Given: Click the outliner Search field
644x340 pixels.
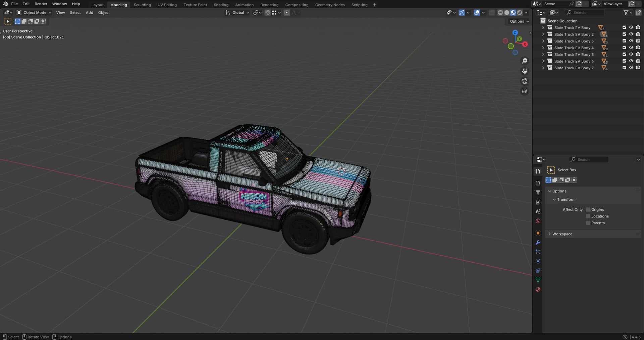Looking at the screenshot, I should pyautogui.click(x=585, y=13).
